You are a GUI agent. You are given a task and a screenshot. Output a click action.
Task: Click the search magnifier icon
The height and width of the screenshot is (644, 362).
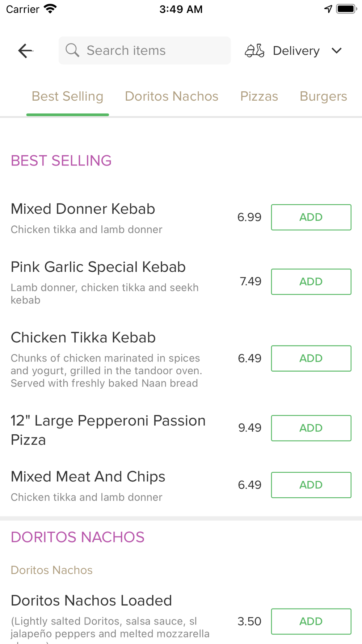pos(72,50)
